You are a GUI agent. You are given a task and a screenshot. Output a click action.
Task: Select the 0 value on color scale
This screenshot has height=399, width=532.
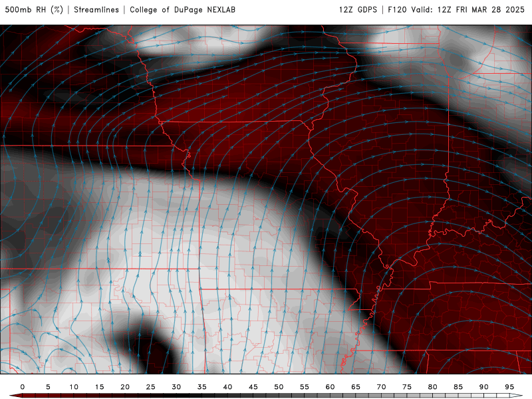tap(23, 387)
